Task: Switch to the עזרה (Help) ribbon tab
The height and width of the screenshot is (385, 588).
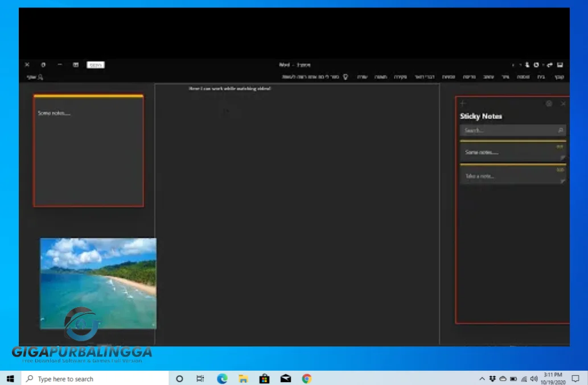Action: point(362,77)
